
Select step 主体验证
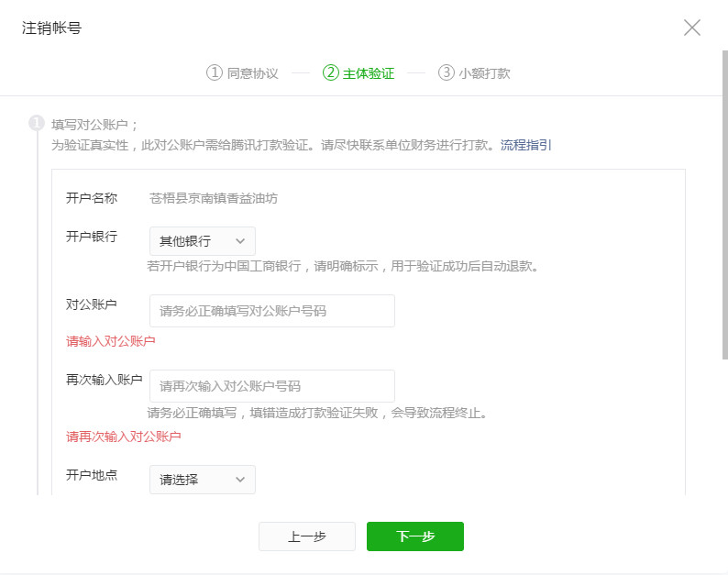pos(358,73)
